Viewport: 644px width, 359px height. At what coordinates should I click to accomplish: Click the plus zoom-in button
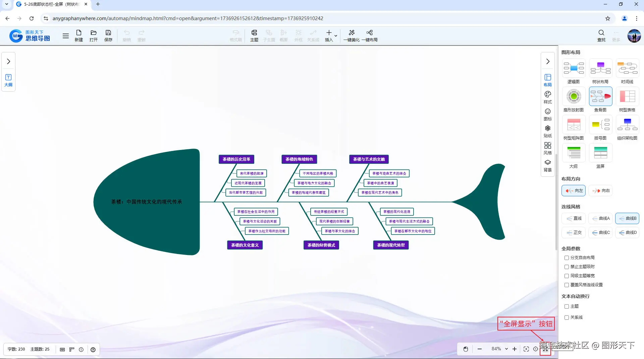pyautogui.click(x=515, y=349)
